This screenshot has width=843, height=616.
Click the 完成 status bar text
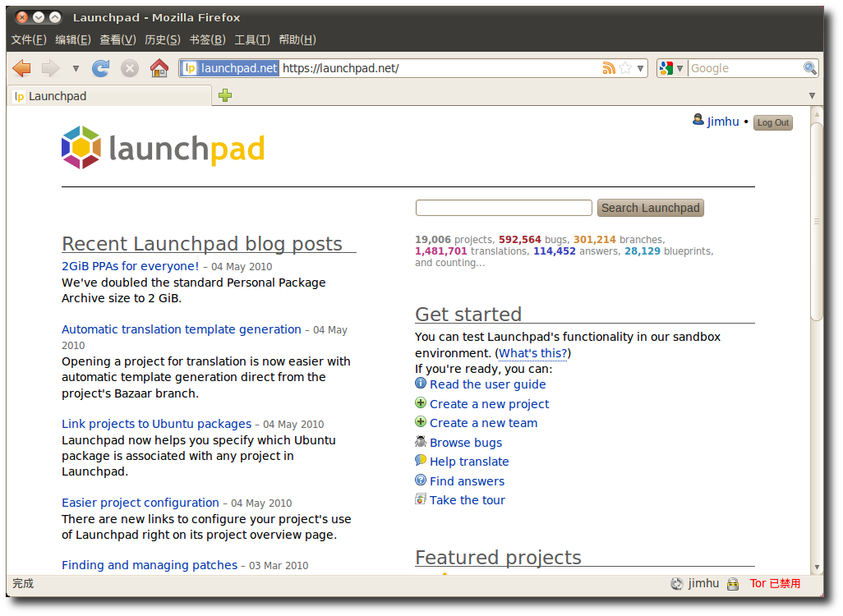23,584
